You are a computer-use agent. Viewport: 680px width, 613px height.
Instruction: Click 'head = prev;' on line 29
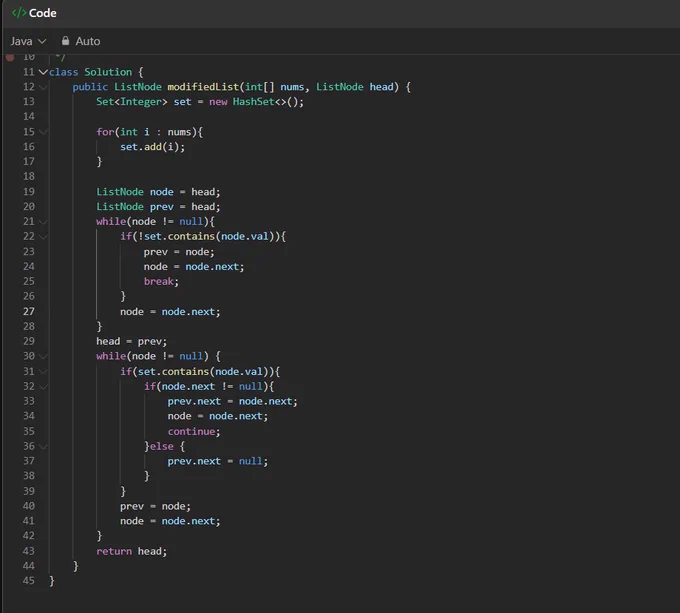click(131, 341)
